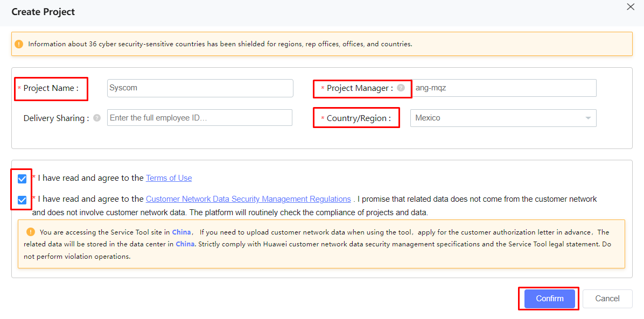This screenshot has width=644, height=319.
Task: Click the Project Name field containing Syscom
Action: click(x=200, y=88)
